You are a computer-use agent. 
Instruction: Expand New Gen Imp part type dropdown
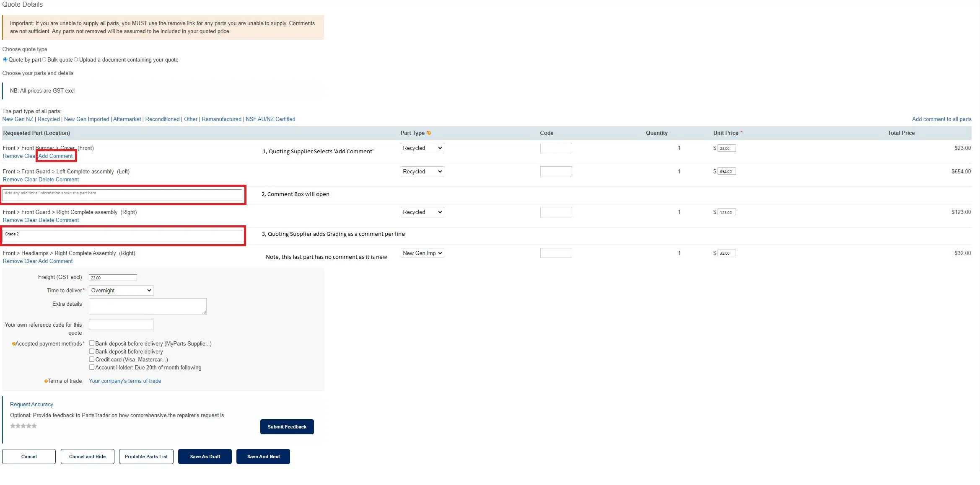[x=422, y=253]
